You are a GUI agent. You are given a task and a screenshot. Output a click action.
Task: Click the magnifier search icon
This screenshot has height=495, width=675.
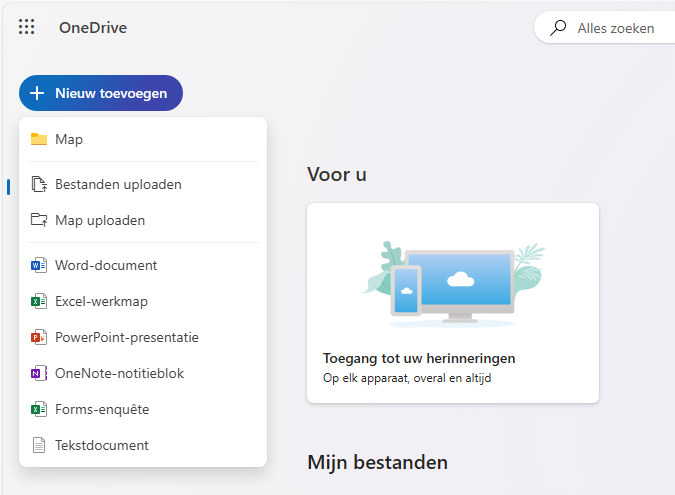[x=558, y=28]
